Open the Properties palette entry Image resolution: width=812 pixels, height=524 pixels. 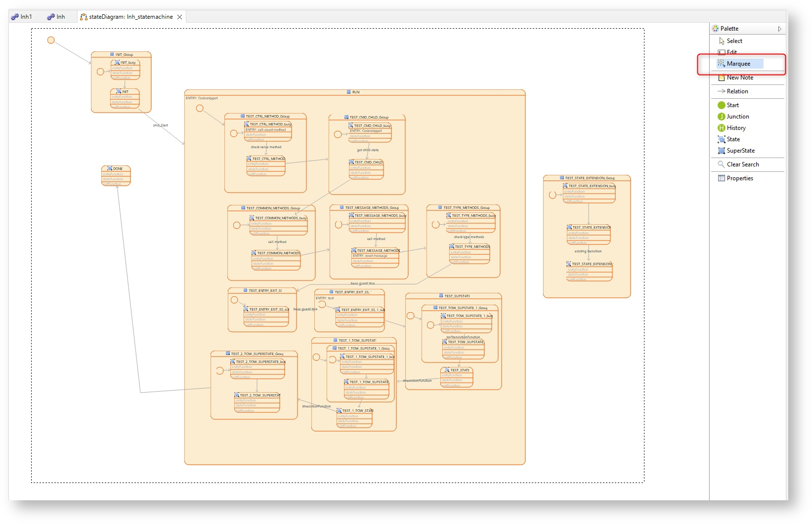point(739,178)
